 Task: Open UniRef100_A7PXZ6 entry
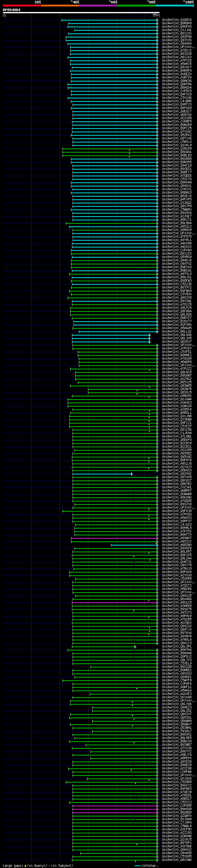[x=177, y=61]
